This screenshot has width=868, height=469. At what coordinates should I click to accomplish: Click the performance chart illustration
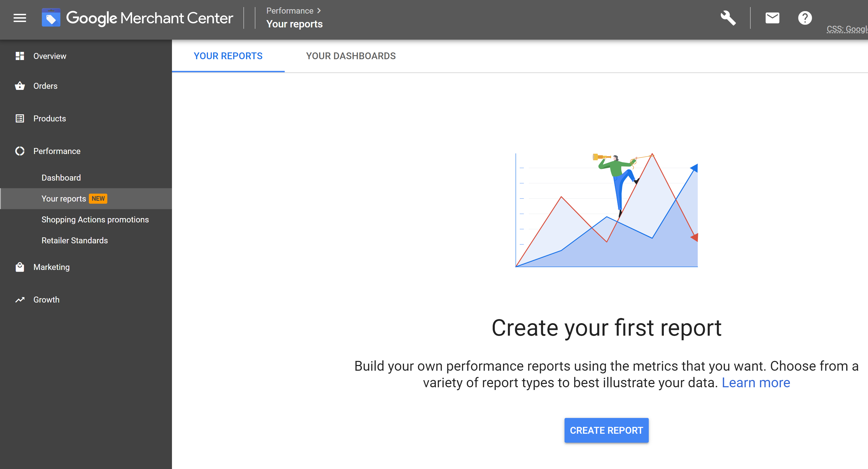point(606,210)
